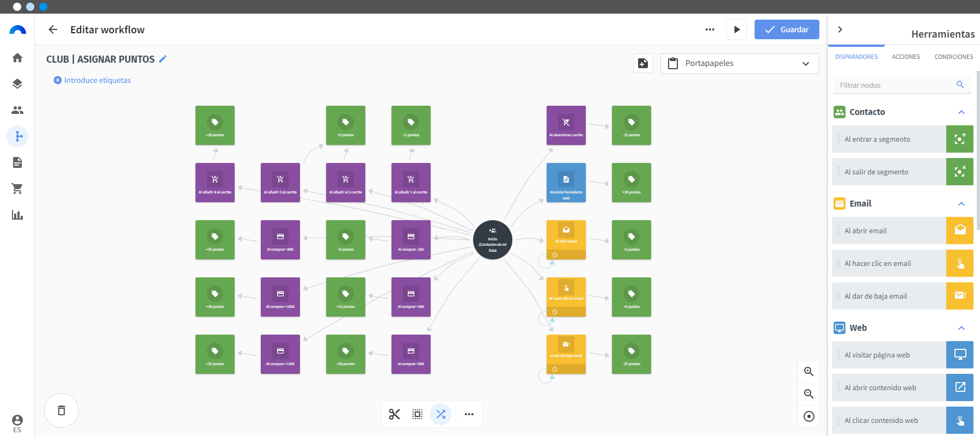Viewport: 980px width, 436px height.
Task: Run the workflow with the play button
Action: coord(737,29)
